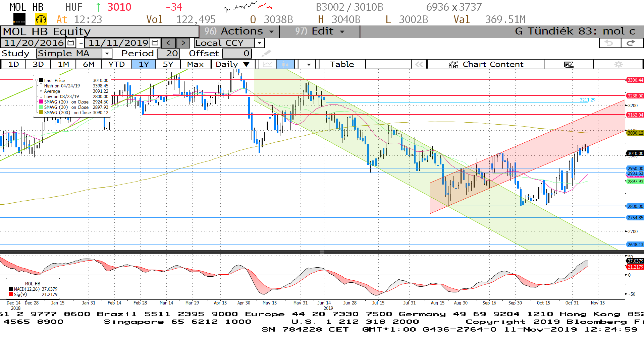
Task: Open the Table view button
Action: click(x=342, y=64)
